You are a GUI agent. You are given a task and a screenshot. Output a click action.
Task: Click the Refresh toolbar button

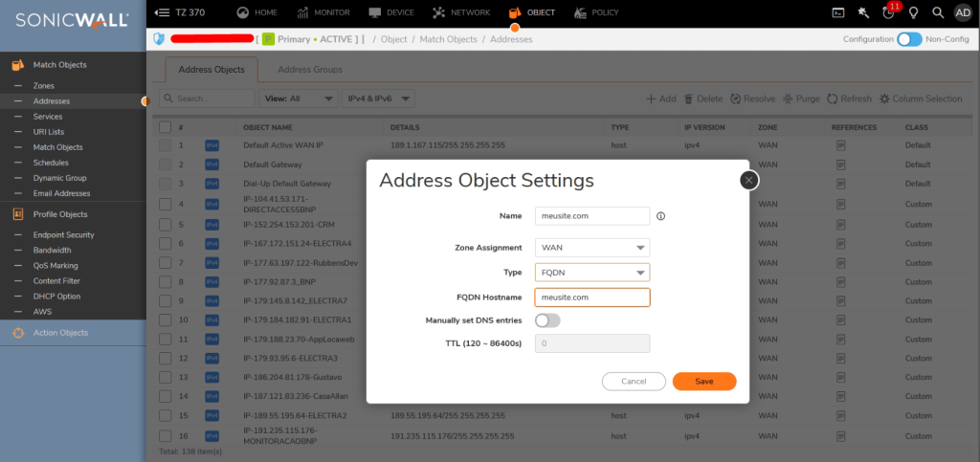pos(849,99)
